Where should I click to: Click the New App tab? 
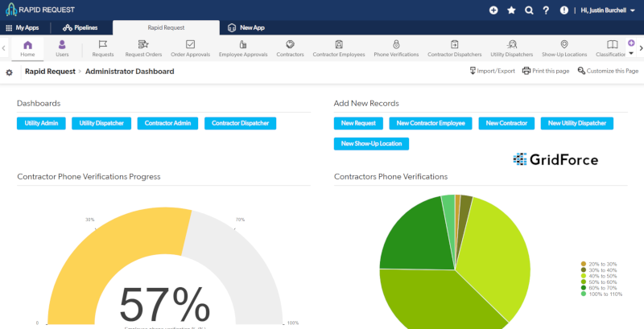246,28
